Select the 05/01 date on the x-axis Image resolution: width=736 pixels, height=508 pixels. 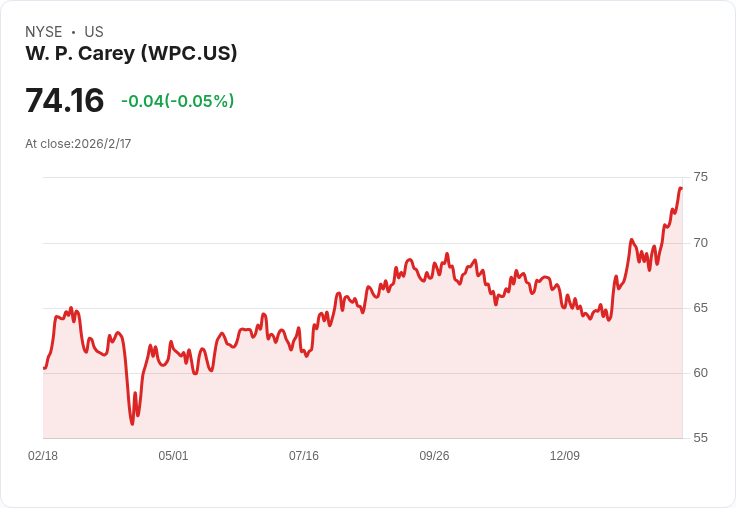pyautogui.click(x=173, y=455)
